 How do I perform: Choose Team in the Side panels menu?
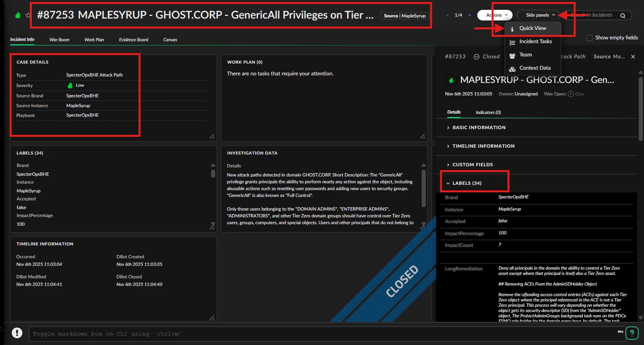click(x=533, y=55)
